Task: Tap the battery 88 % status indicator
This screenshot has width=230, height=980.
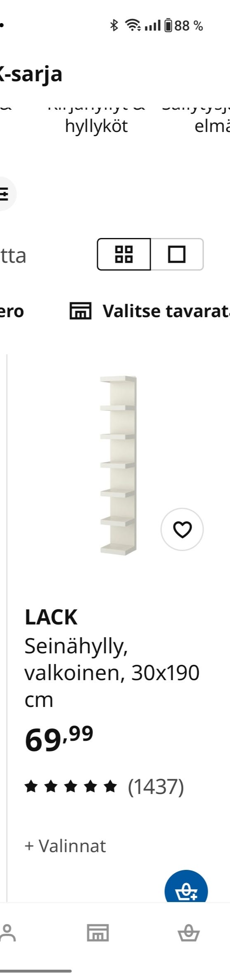Action: coord(184,26)
